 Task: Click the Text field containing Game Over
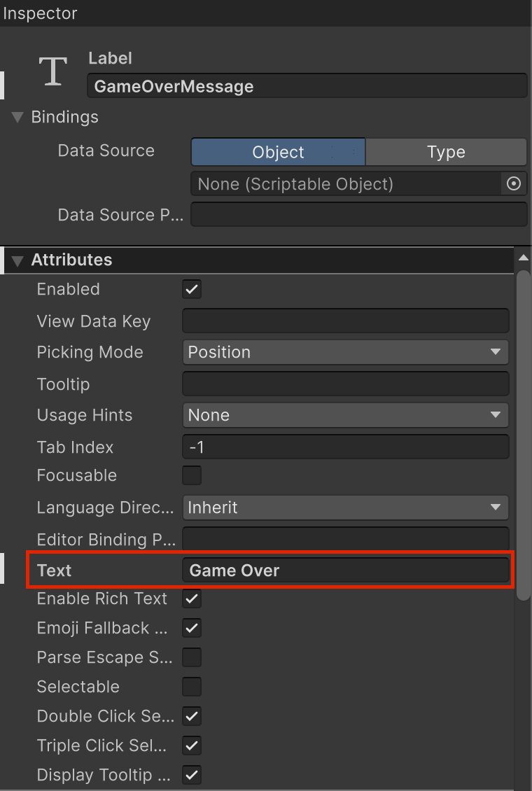[345, 570]
